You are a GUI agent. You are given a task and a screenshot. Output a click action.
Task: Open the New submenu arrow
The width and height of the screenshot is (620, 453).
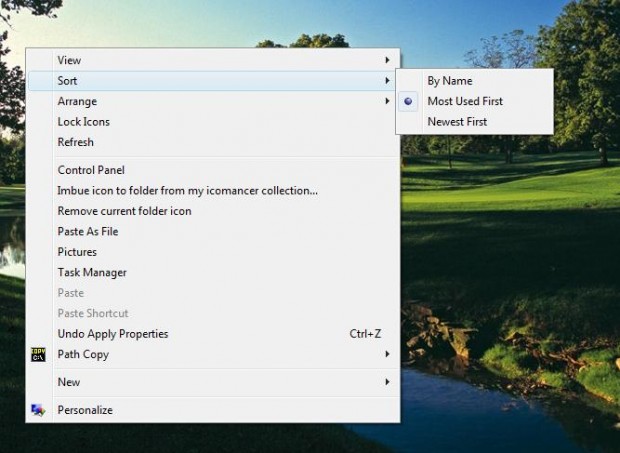[x=387, y=382]
